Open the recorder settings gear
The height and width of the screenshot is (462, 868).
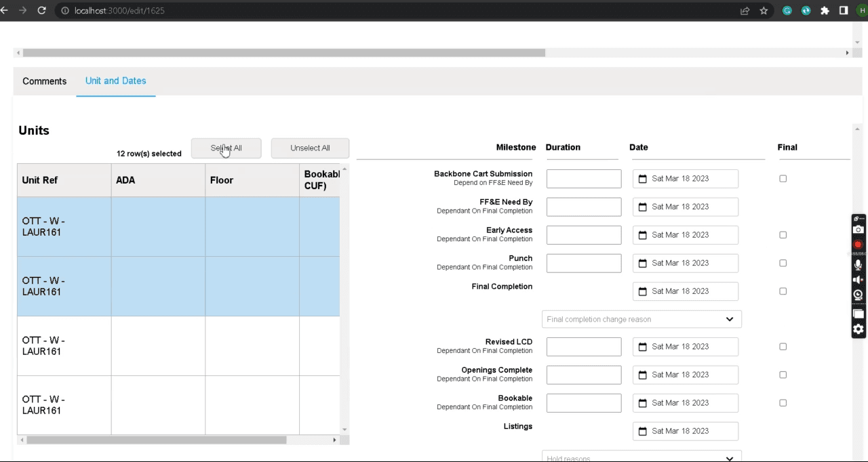pos(858,329)
